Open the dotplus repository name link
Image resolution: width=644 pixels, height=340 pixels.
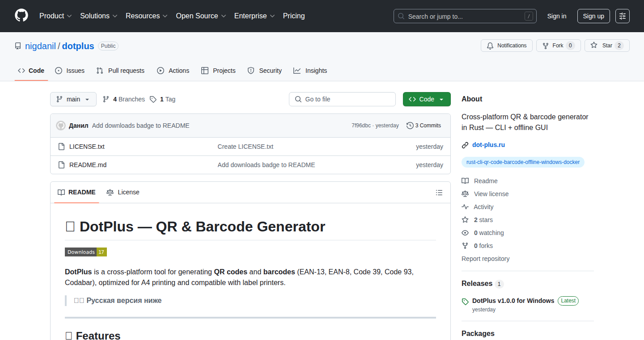[78, 46]
